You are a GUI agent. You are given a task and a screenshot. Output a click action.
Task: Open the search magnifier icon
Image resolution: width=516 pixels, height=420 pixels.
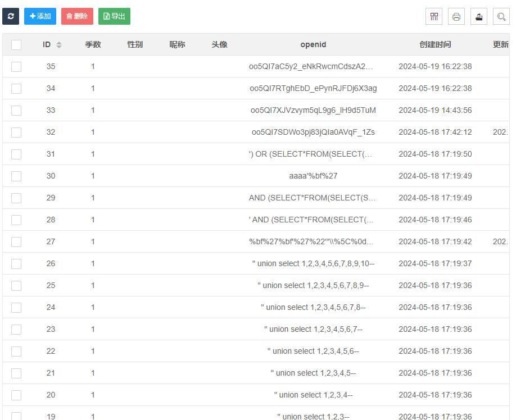click(501, 17)
